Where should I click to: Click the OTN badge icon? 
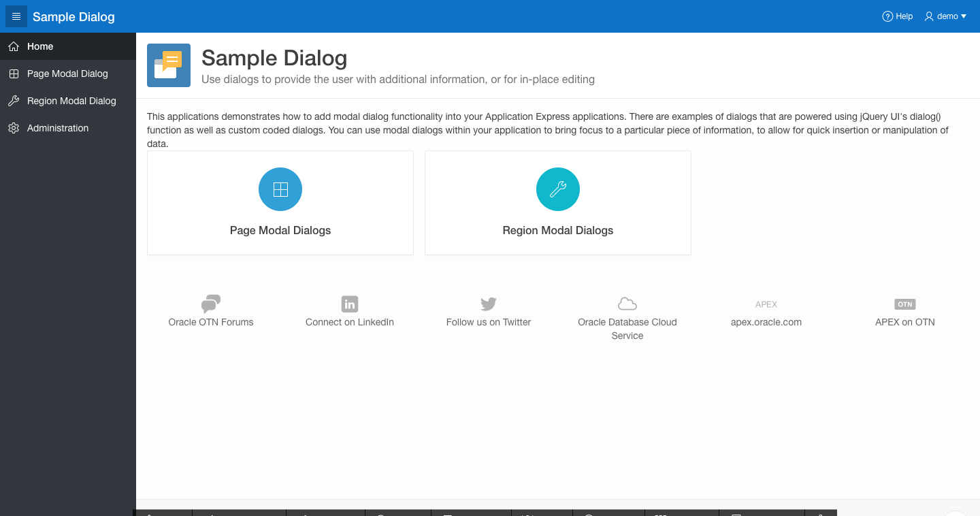(x=905, y=304)
